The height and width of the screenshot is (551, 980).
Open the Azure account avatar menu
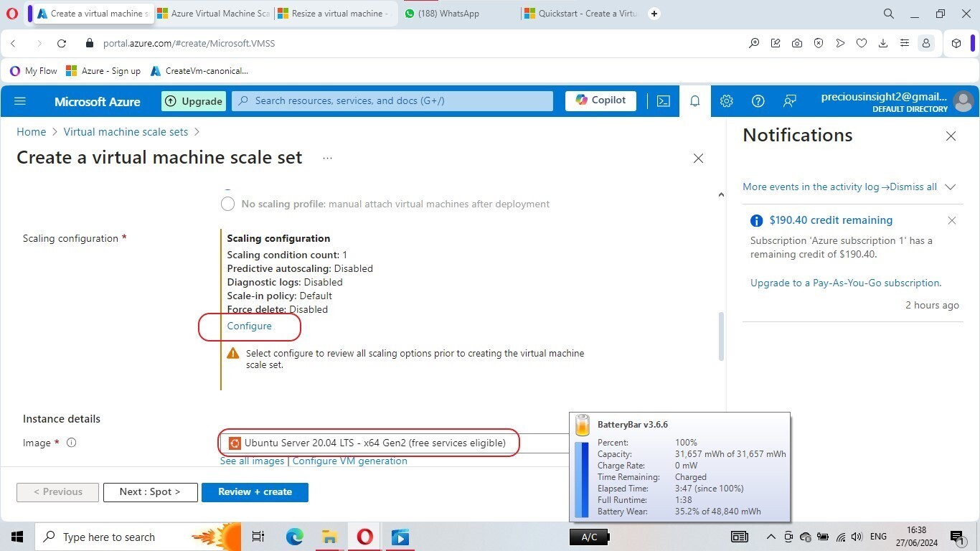tap(963, 101)
